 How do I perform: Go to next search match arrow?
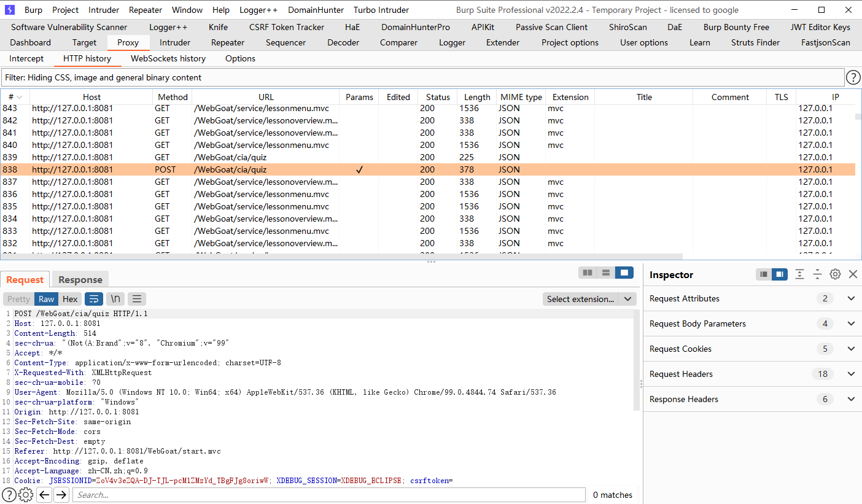pos(61,495)
